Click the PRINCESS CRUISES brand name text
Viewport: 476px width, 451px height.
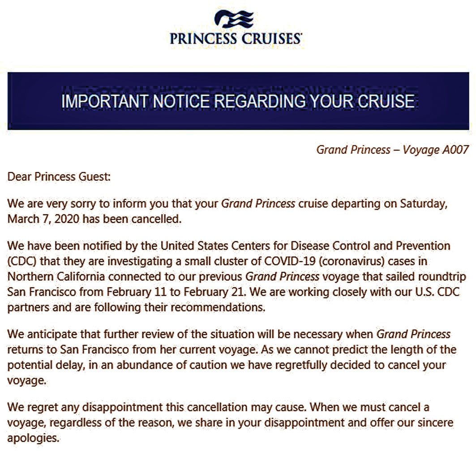(235, 38)
